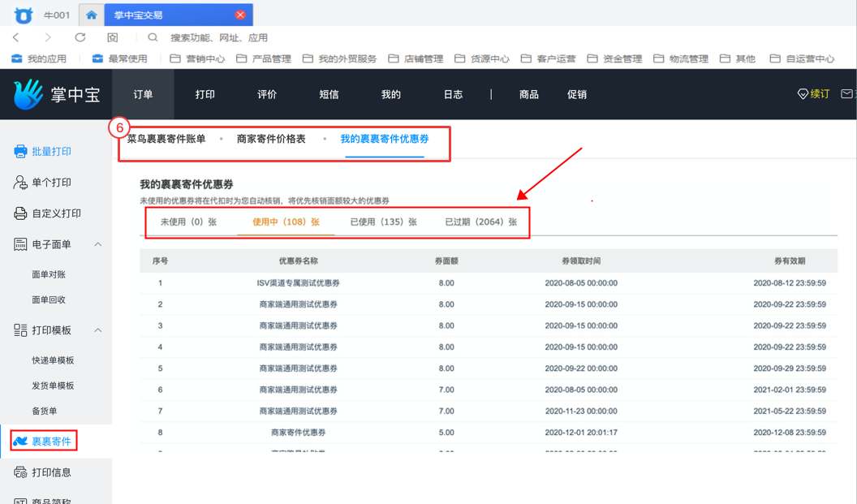This screenshot has height=504, width=857.
Task: Open 单个打印 in sidebar
Action: point(43,182)
